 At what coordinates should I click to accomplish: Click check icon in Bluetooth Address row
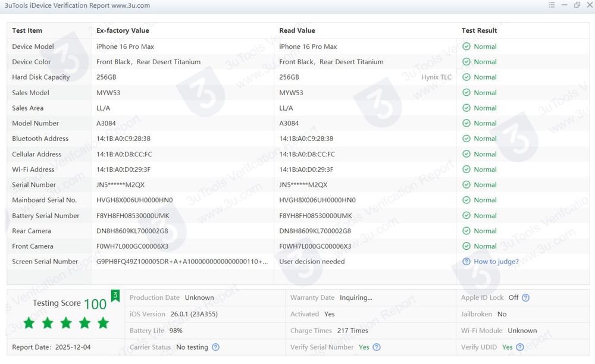pyautogui.click(x=466, y=139)
